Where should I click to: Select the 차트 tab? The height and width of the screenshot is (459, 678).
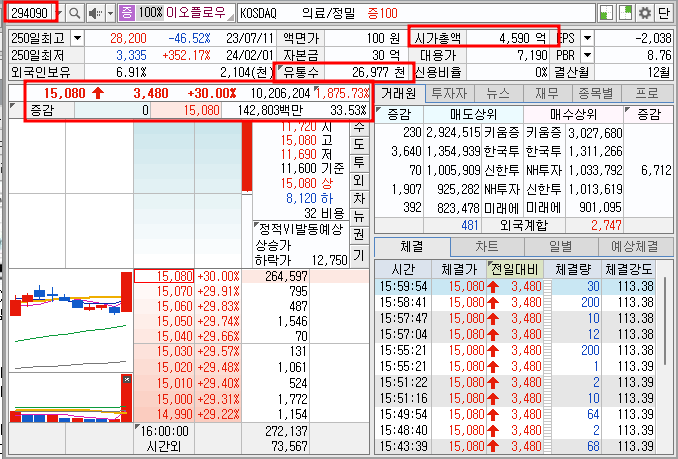click(x=487, y=247)
